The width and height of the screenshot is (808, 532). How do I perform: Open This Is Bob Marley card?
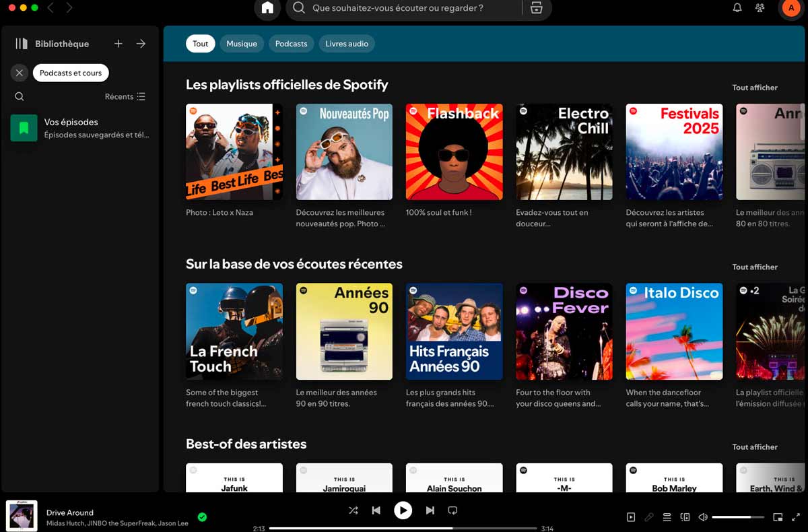coord(674,477)
